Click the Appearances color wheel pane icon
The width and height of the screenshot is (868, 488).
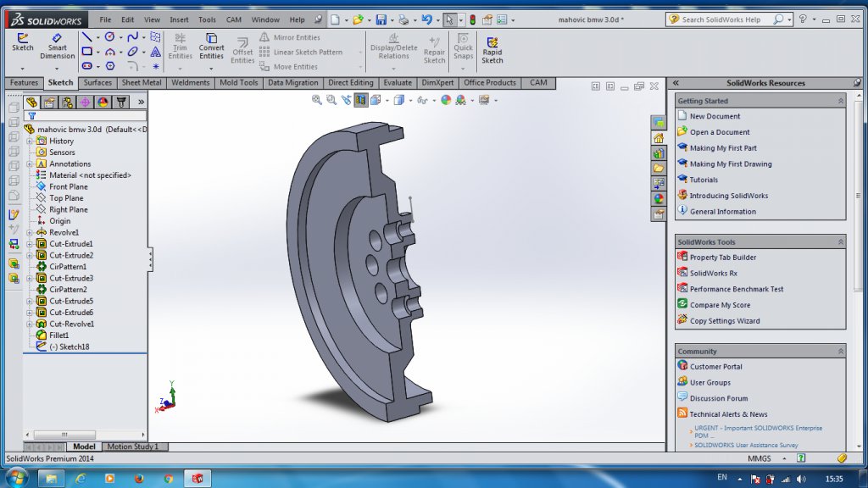[x=659, y=199]
